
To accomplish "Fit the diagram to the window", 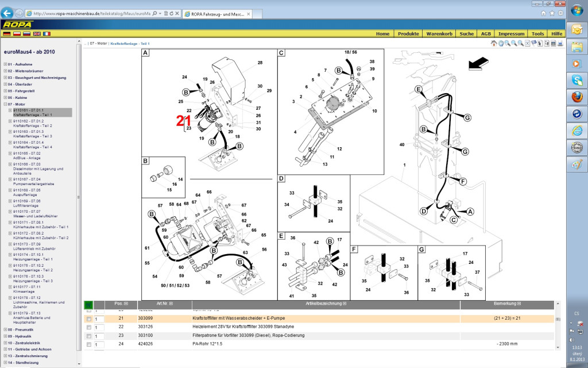I will [x=527, y=44].
